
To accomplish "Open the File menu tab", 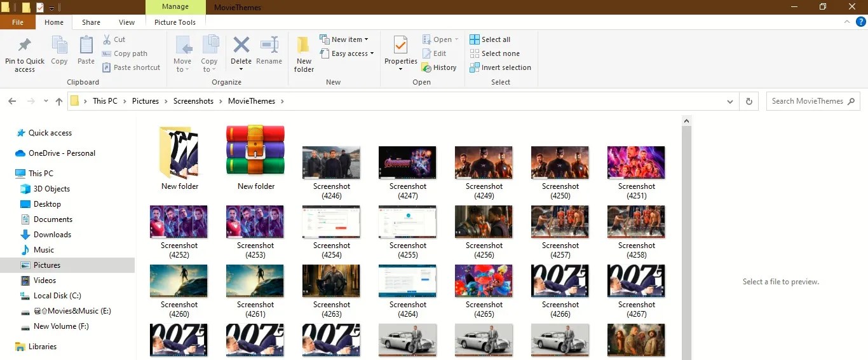I will coord(18,22).
